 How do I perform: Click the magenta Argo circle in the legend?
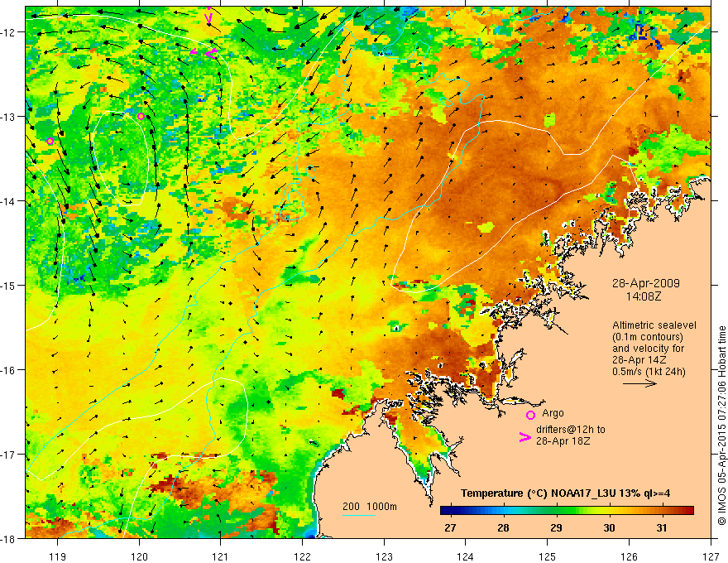point(530,415)
